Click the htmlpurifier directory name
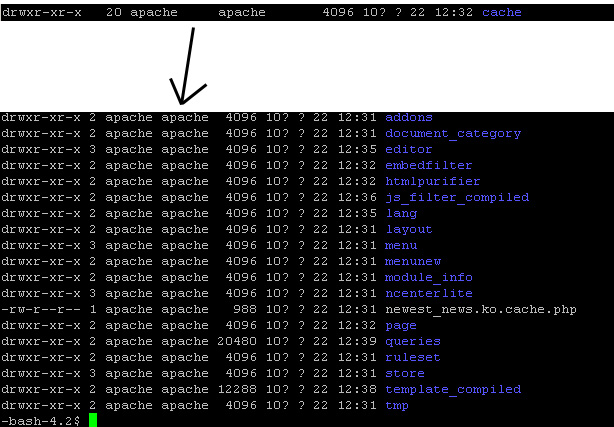The height and width of the screenshot is (427, 614). tap(432, 182)
